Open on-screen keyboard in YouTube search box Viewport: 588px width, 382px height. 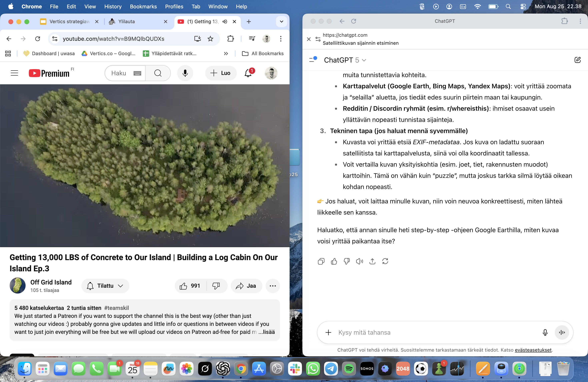[x=137, y=73]
